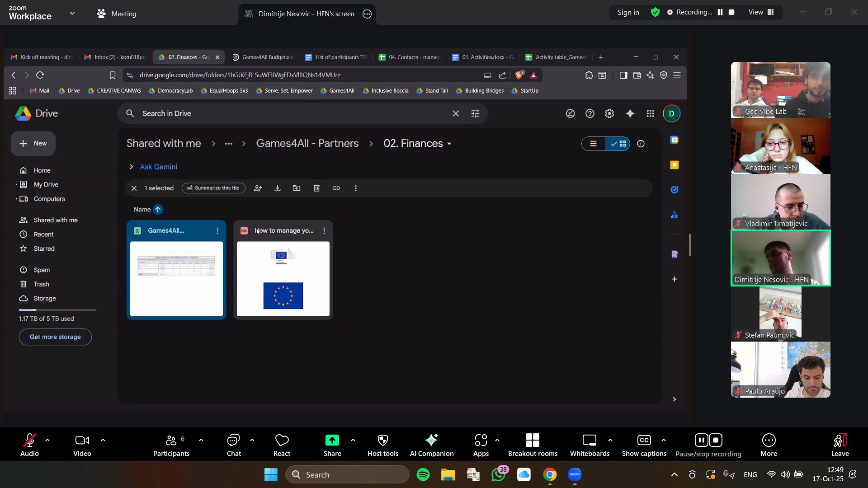Open more options for How to manage PDF
Screen dimensions: 868x488
pyautogui.click(x=324, y=231)
